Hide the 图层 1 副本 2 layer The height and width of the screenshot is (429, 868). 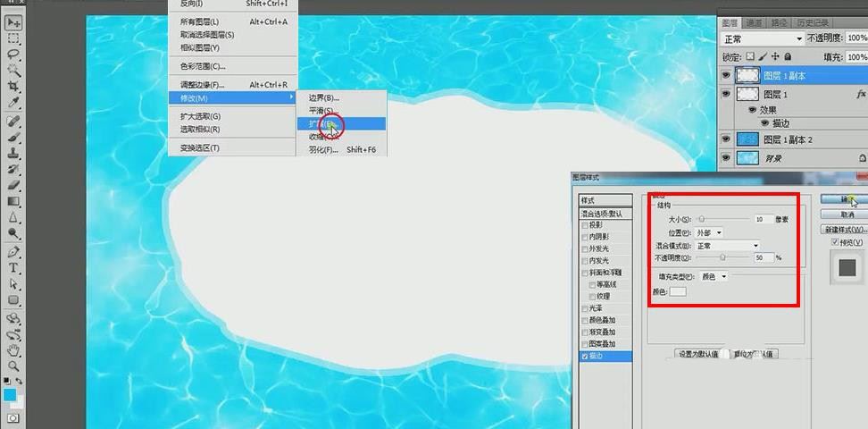[x=726, y=139]
